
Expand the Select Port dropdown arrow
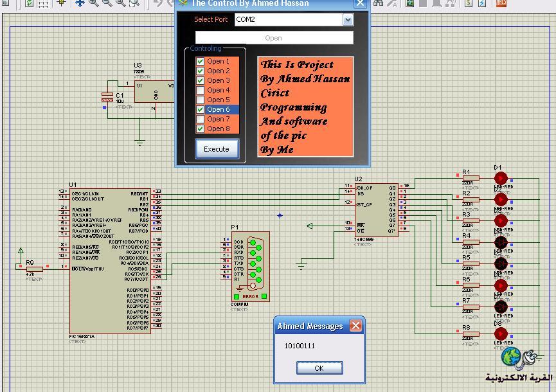pos(348,20)
